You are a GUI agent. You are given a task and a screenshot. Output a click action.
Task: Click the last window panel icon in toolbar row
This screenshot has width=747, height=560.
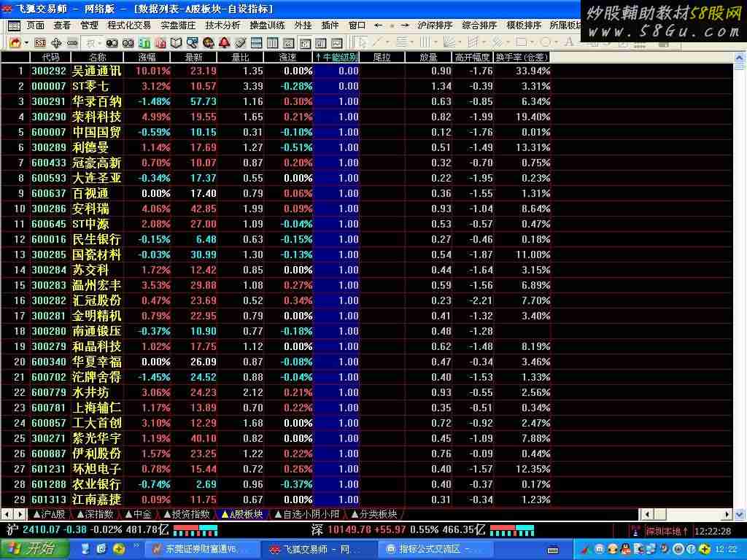337,43
